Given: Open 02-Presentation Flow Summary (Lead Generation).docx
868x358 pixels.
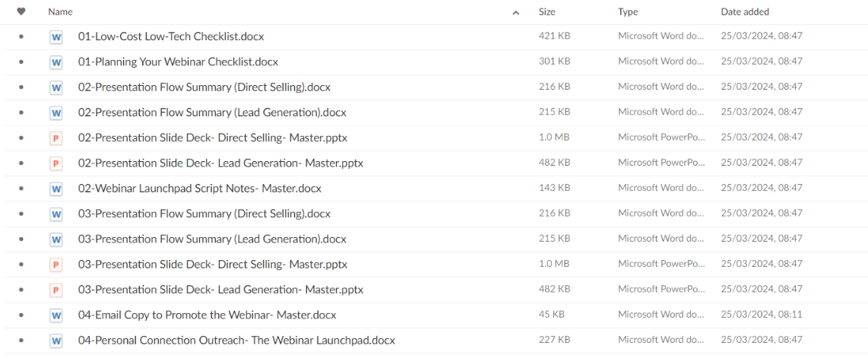Looking at the screenshot, I should [x=212, y=113].
